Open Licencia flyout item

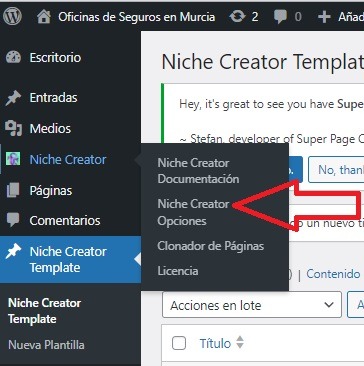tap(178, 271)
